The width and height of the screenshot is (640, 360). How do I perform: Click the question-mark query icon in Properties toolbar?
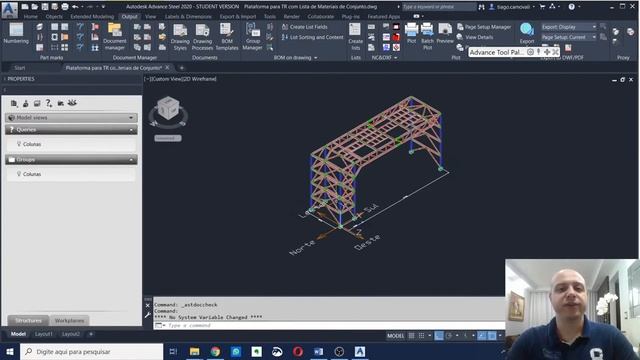[49, 103]
